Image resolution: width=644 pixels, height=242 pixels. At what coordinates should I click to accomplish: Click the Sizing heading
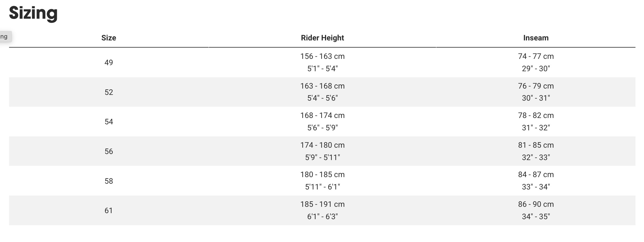click(x=33, y=13)
